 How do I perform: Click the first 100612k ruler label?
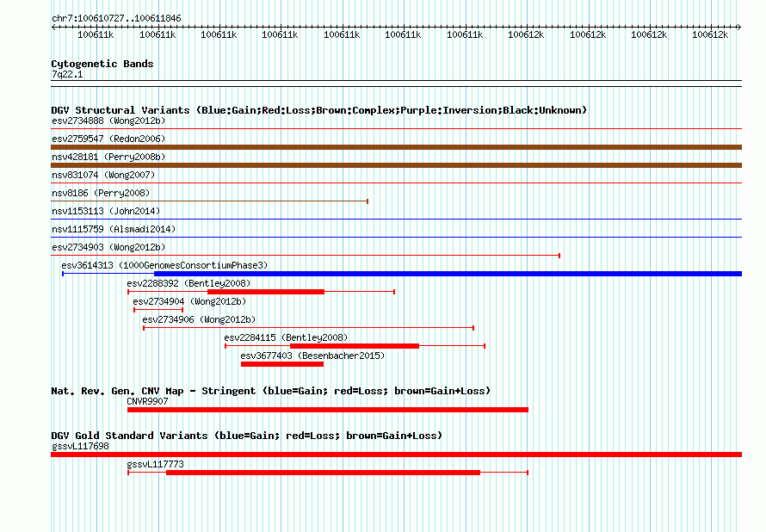526,34
